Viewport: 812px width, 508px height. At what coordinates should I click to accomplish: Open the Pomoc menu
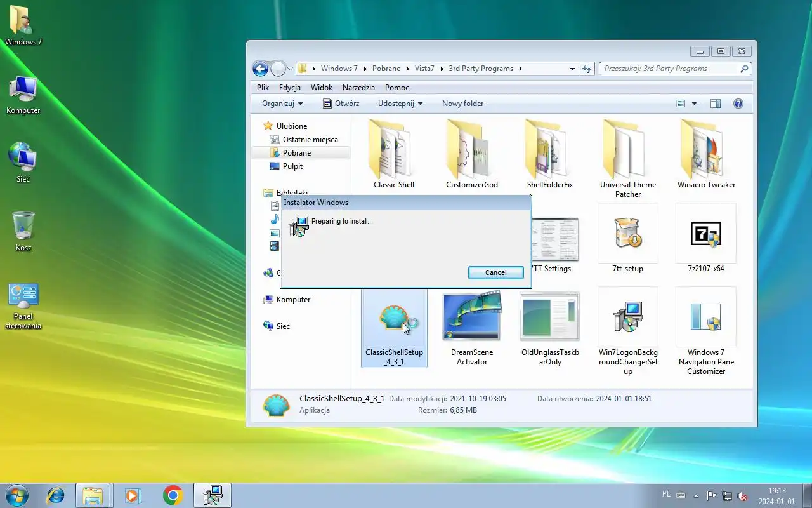(x=397, y=88)
